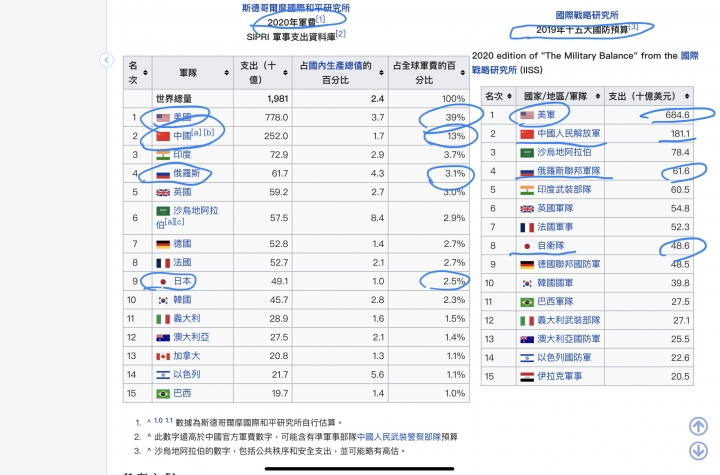This screenshot has width=720, height=475.
Task: Open 加拿大 link in SIPRI table
Action: tap(186, 356)
